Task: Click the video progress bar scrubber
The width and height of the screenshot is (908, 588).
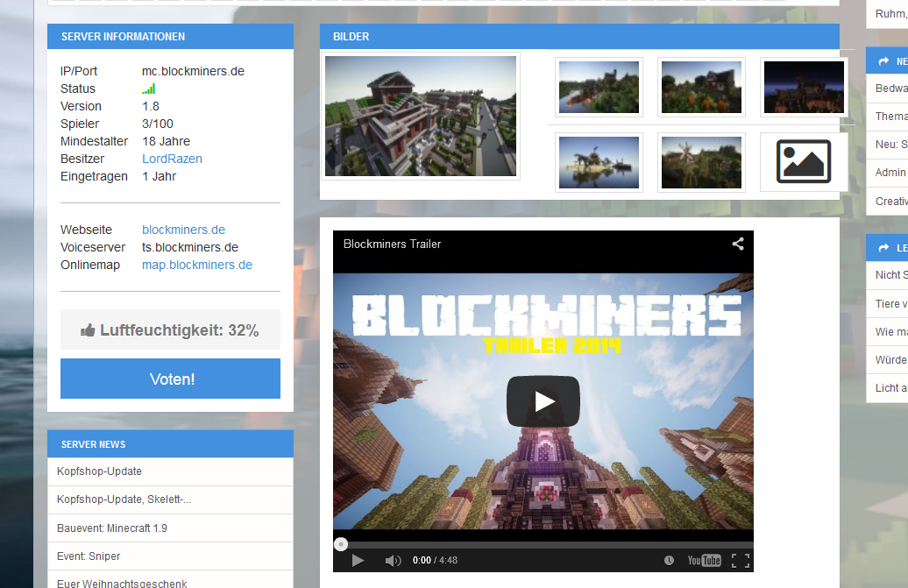Action: [341, 544]
